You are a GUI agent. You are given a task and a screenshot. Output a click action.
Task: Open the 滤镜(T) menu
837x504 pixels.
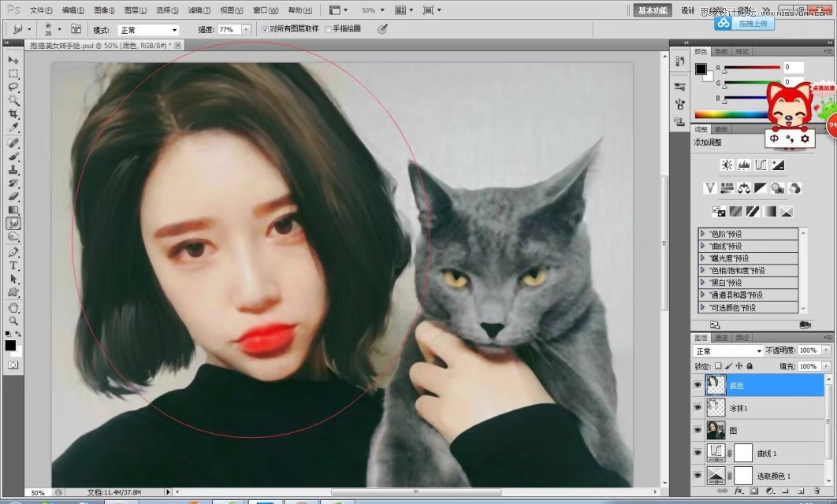pos(199,10)
